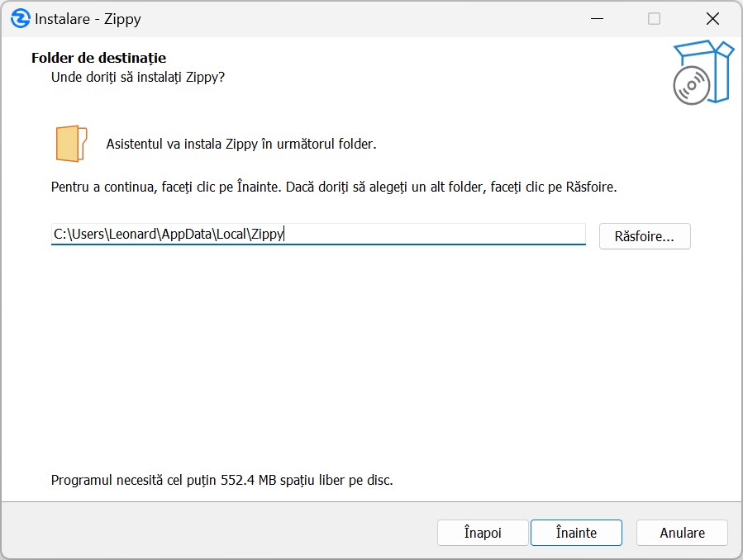The width and height of the screenshot is (743, 560).
Task: Click the "Instalare - Zippy" window title
Action: click(x=88, y=19)
